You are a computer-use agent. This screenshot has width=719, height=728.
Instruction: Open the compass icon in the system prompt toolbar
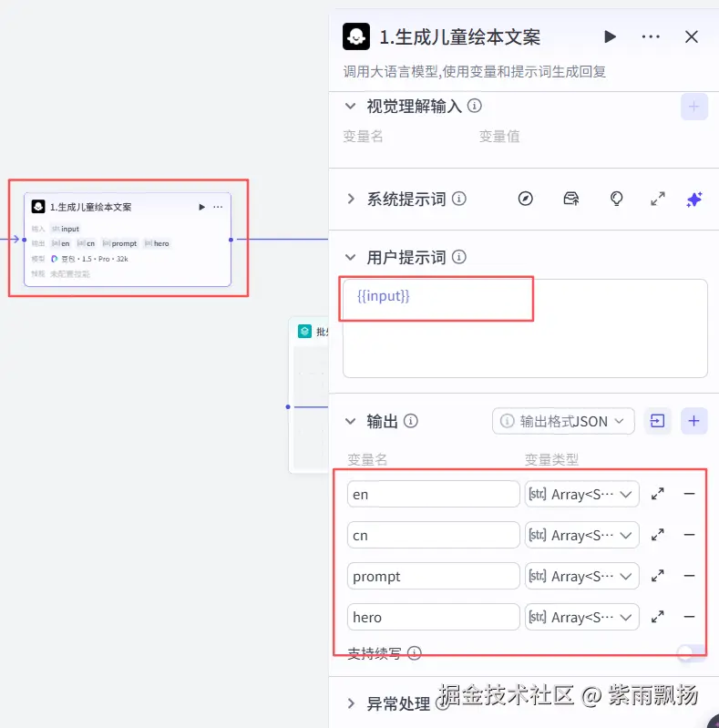click(525, 199)
